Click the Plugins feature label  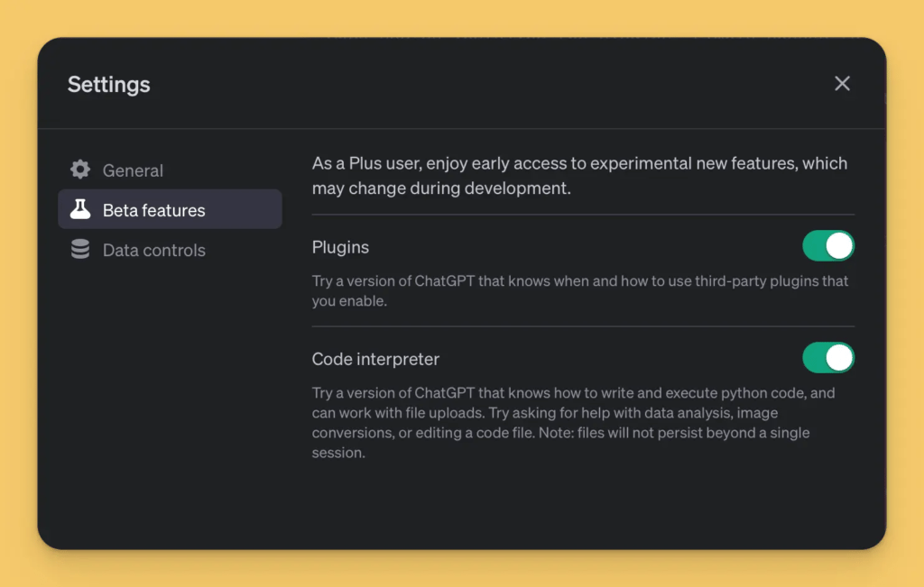pos(340,247)
